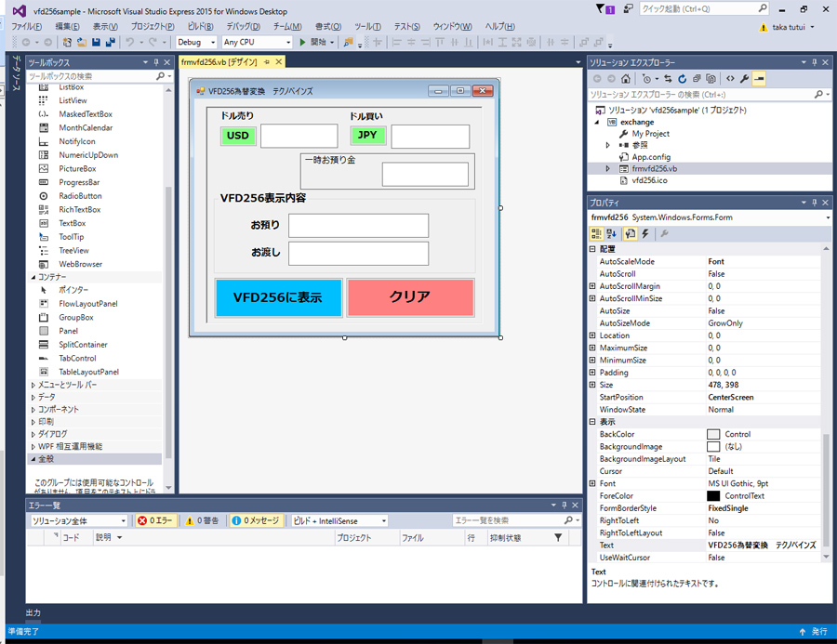Open the ツール(T) menu

[x=367, y=27]
